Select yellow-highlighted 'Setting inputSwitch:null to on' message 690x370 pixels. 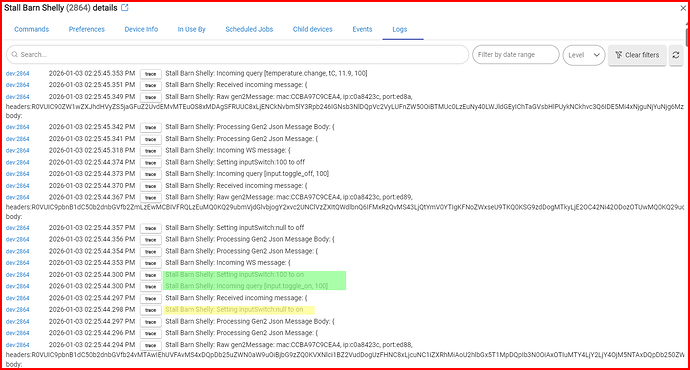click(x=234, y=310)
